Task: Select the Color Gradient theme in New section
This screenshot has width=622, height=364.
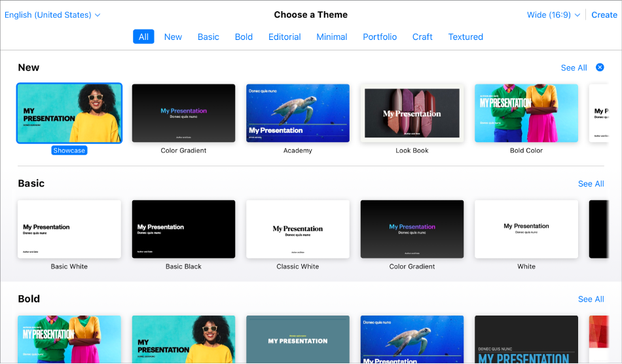Action: (184, 113)
